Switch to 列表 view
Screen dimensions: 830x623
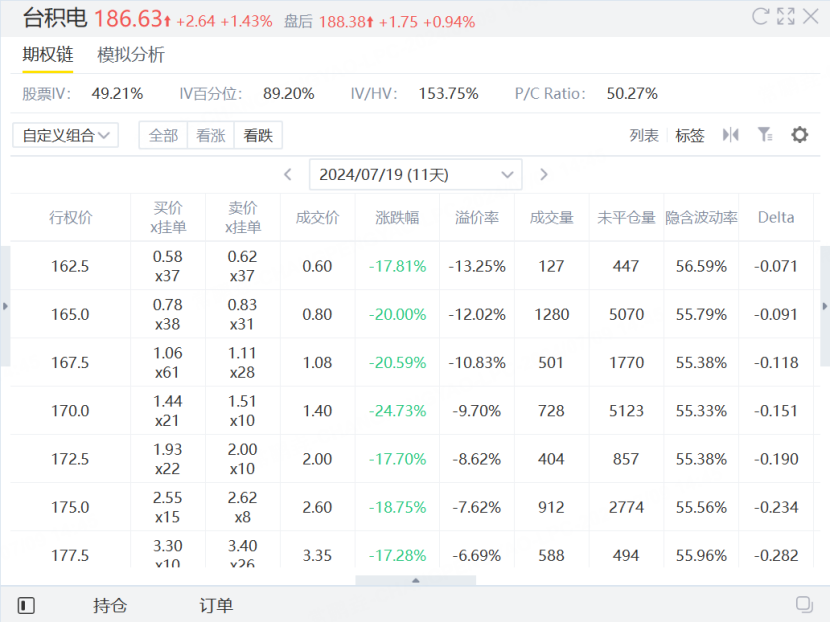coord(644,136)
